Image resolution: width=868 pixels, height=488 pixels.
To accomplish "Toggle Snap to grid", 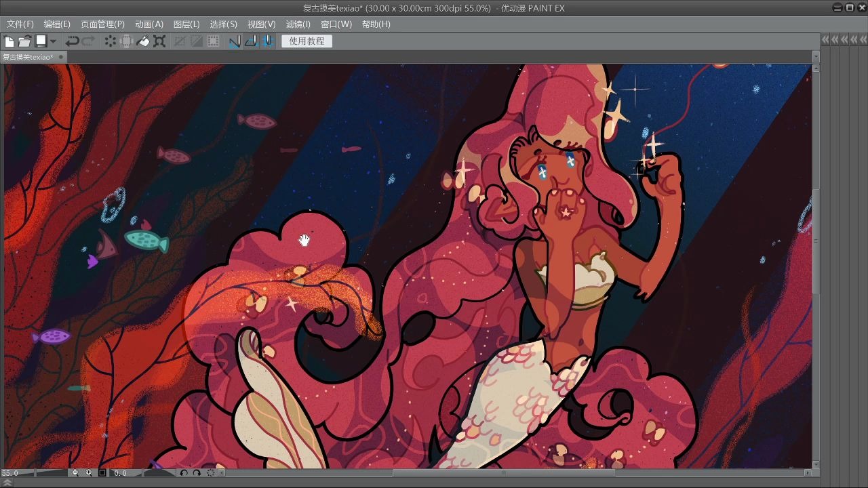I will (268, 41).
